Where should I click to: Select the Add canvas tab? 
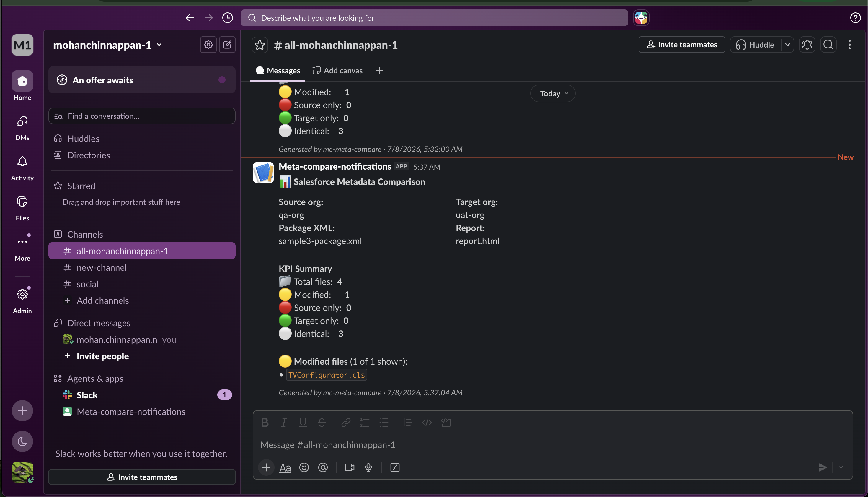pos(337,70)
